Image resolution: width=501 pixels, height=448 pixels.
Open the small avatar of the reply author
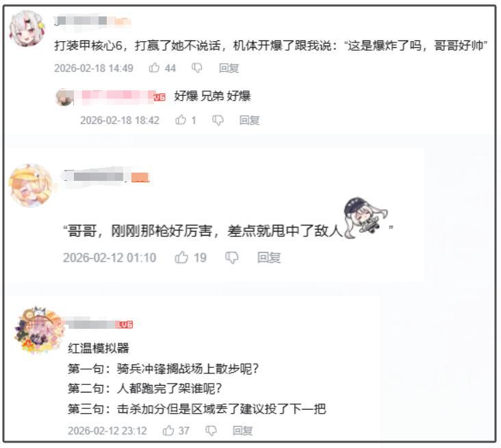coord(64,97)
